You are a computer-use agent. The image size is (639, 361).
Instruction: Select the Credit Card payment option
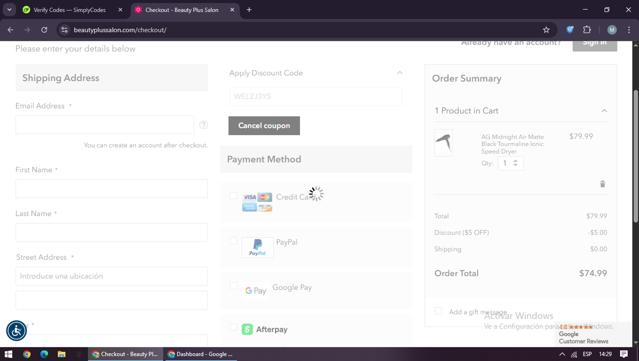[234, 196]
